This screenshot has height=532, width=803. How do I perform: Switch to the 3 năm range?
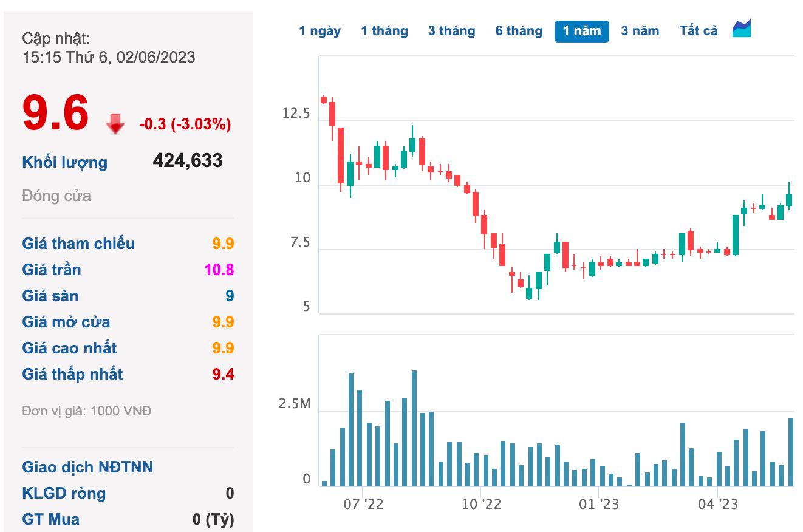tap(640, 30)
